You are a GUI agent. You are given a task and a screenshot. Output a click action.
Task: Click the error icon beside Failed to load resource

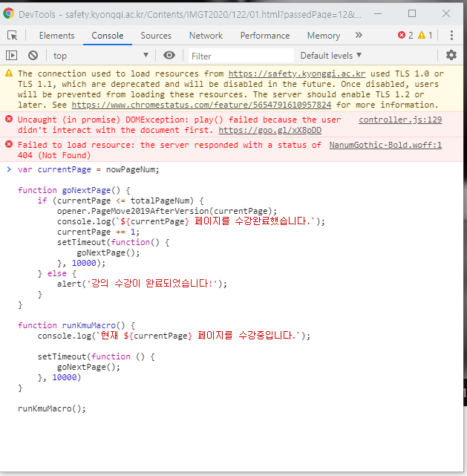[x=9, y=144]
